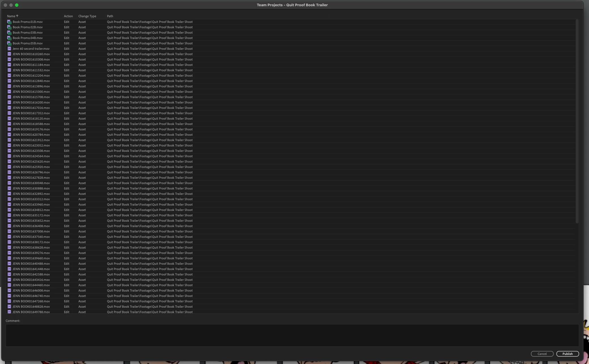
Task: Click icon beside JENN BOOK01640488.mov
Action: click(9, 264)
